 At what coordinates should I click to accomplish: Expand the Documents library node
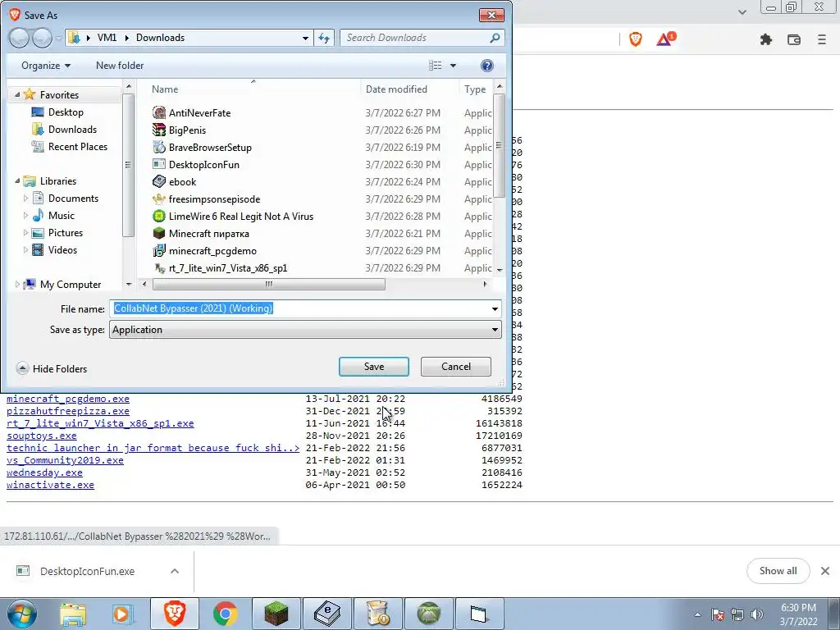(x=25, y=199)
